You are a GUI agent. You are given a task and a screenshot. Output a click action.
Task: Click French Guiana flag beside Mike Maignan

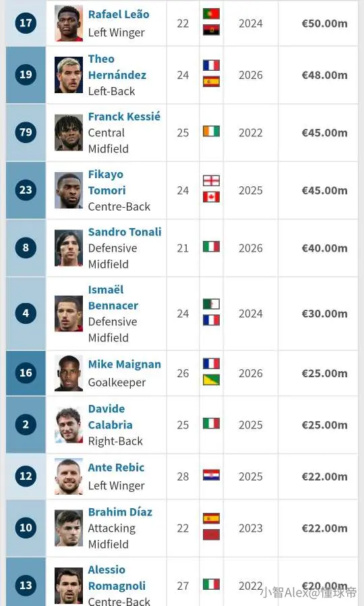click(x=211, y=380)
